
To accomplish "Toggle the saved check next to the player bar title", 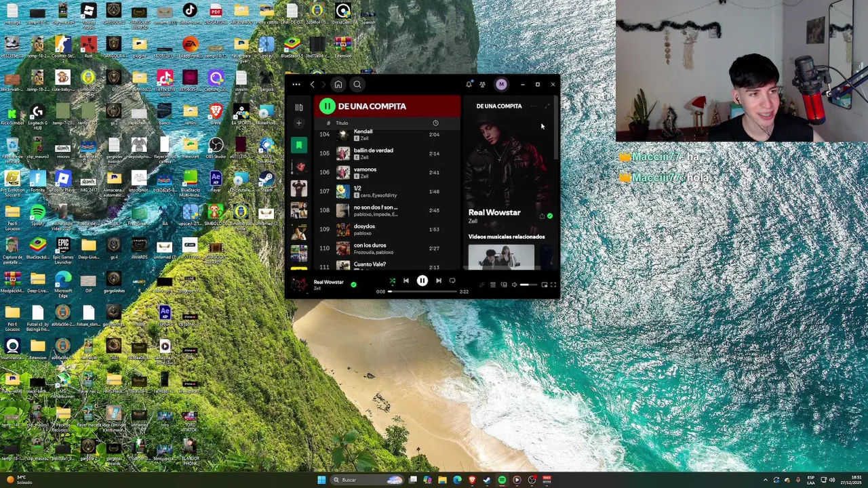I will 353,285.
